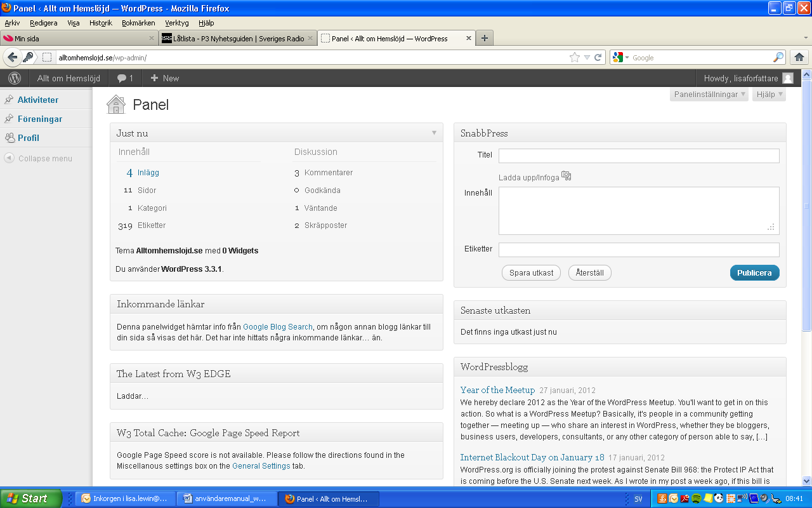The width and height of the screenshot is (812, 508).
Task: Open the New content menu in admin bar
Action: [x=164, y=78]
